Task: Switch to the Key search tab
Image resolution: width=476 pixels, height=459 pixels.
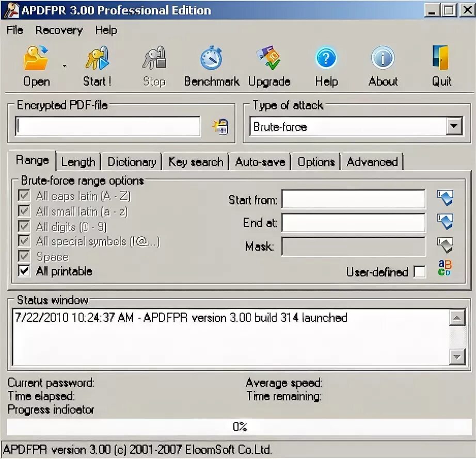Action: click(195, 161)
